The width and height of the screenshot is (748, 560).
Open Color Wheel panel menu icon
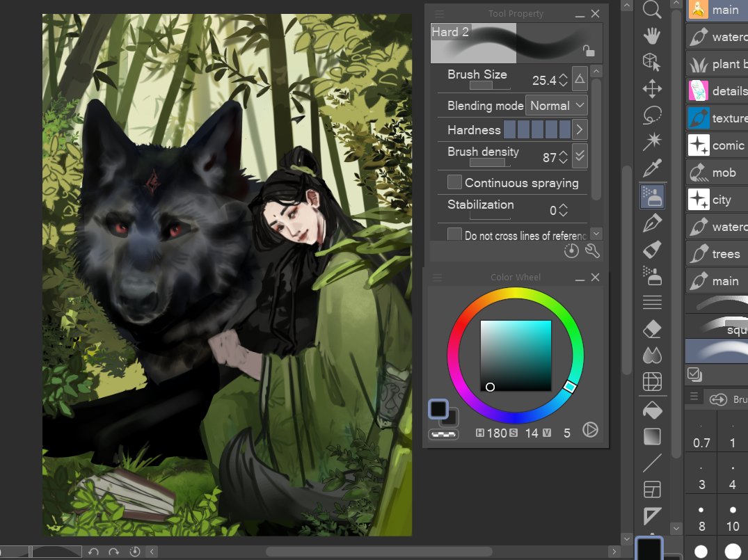[x=438, y=277]
